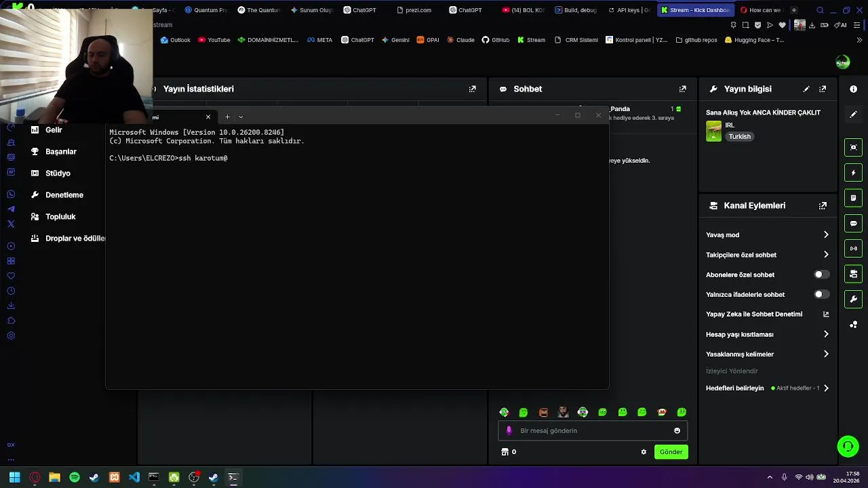Viewport: 868px width, 488px height.
Task: Click the pin icon in browser toolbar
Action: click(734, 25)
